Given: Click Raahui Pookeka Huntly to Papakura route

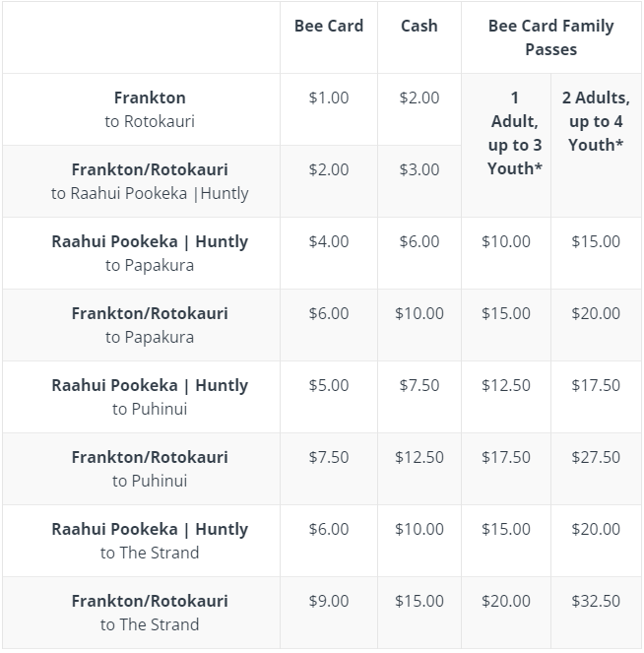Looking at the screenshot, I should [150, 253].
